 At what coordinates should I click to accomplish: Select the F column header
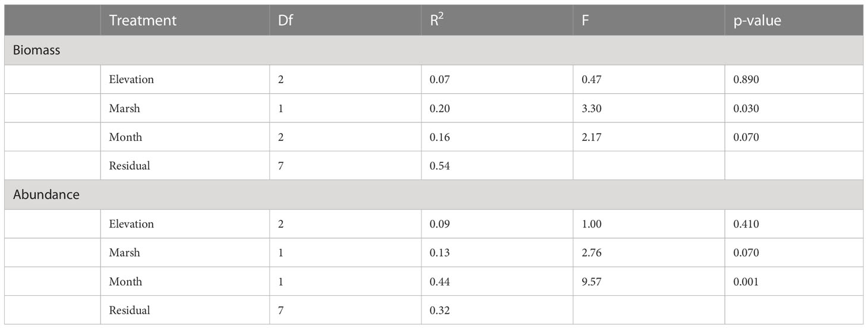pyautogui.click(x=585, y=20)
